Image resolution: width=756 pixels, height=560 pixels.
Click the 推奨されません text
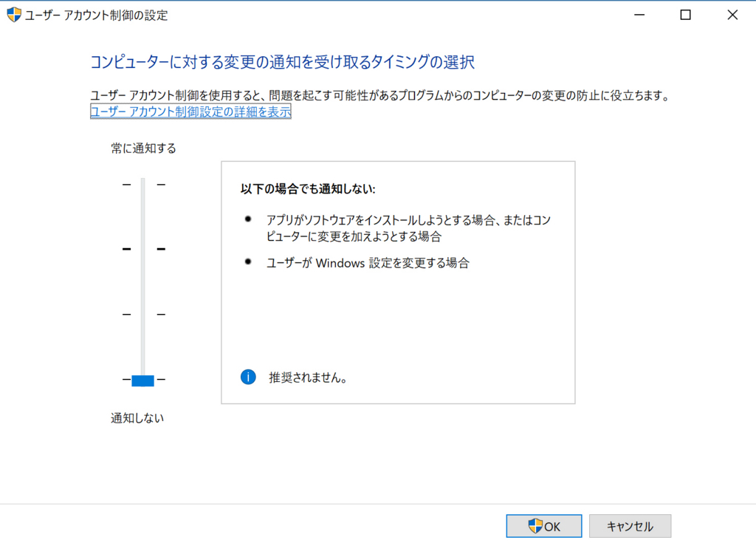coord(308,378)
